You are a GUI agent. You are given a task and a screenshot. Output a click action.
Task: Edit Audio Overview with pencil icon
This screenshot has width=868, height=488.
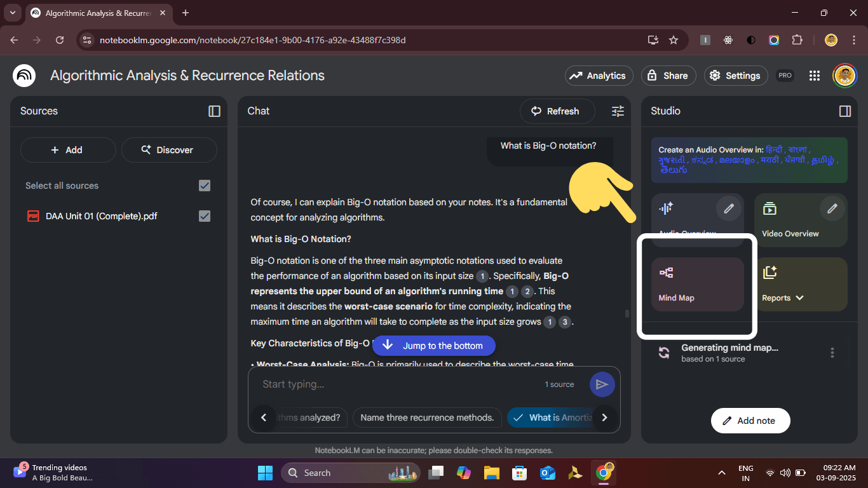(x=729, y=208)
